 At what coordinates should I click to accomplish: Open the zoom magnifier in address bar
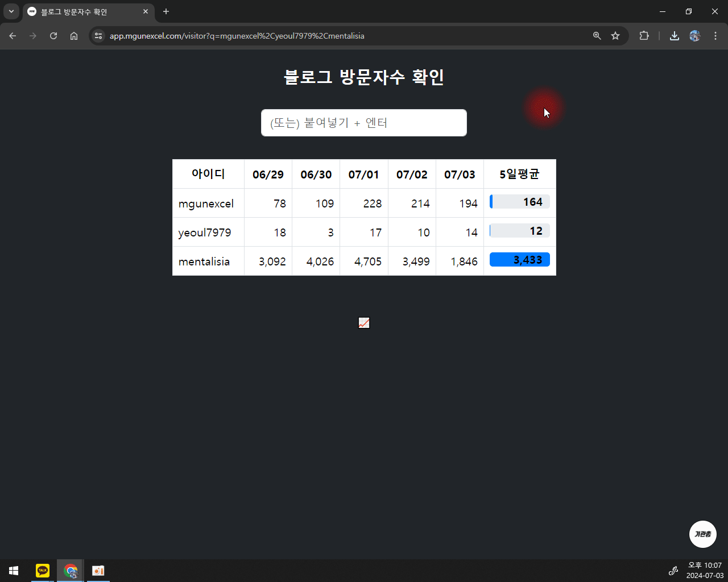pyautogui.click(x=597, y=36)
